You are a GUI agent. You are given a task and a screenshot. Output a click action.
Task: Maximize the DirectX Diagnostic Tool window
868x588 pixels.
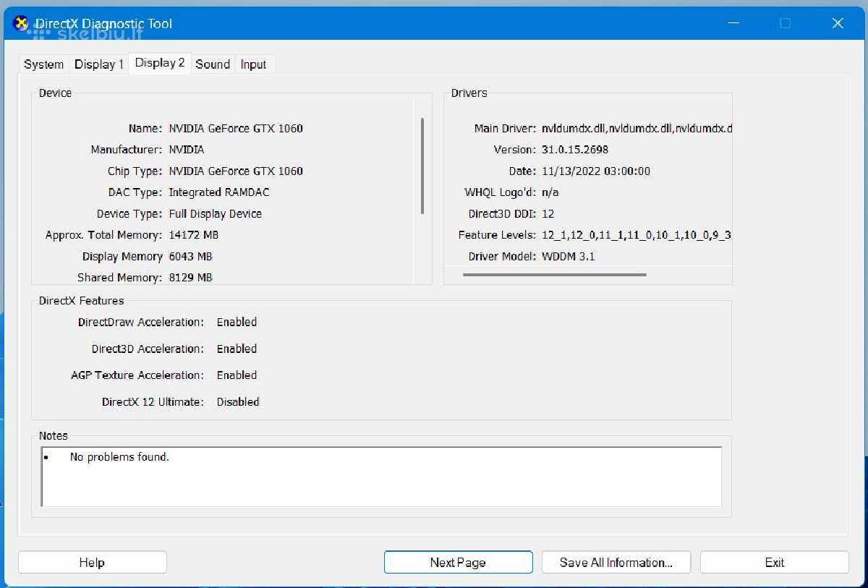786,23
